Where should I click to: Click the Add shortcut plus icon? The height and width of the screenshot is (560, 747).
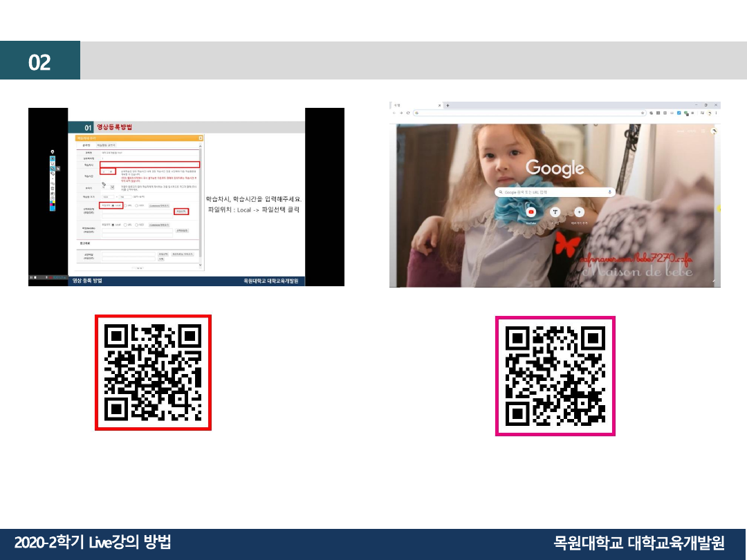579,212
